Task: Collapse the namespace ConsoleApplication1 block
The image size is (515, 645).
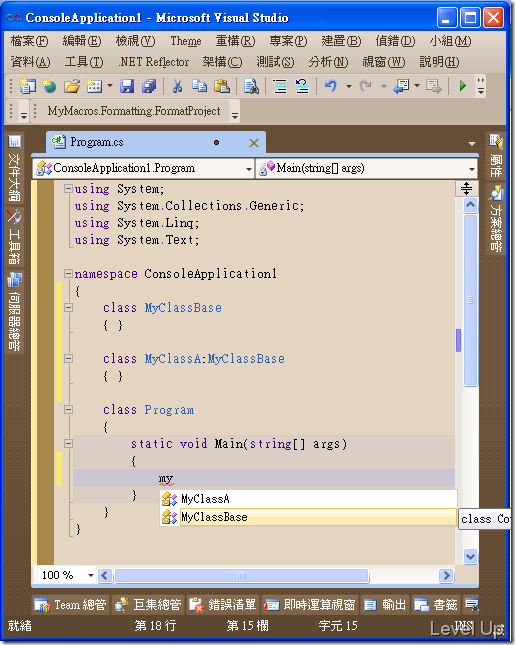Action: tap(68, 274)
